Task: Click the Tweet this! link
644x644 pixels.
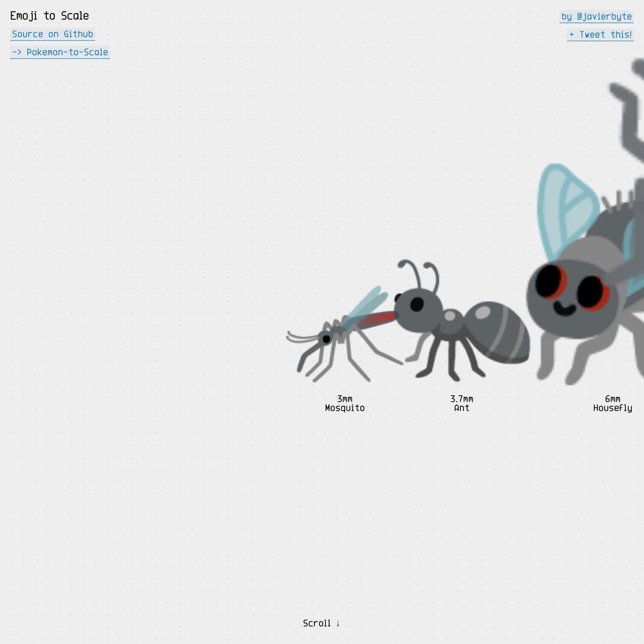Action: click(x=600, y=35)
